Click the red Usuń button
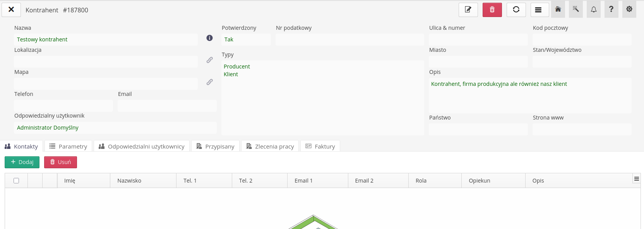The image size is (644, 229). [60, 162]
